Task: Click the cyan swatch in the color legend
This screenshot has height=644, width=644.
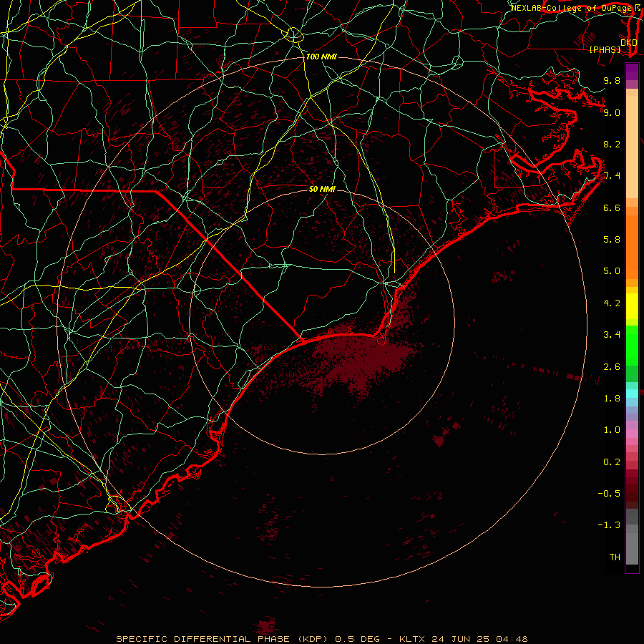Action: (632, 394)
